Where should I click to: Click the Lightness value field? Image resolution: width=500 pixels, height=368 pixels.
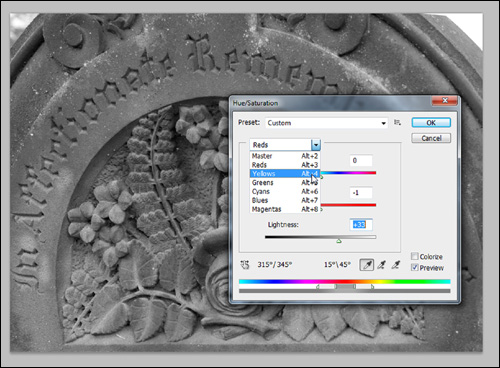pyautogui.click(x=361, y=225)
